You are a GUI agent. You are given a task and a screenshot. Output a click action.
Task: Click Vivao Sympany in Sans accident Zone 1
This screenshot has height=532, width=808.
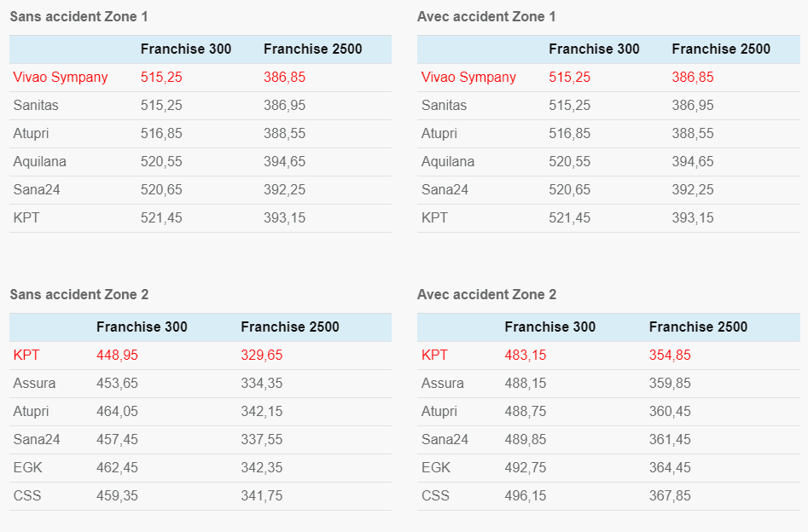tap(61, 78)
